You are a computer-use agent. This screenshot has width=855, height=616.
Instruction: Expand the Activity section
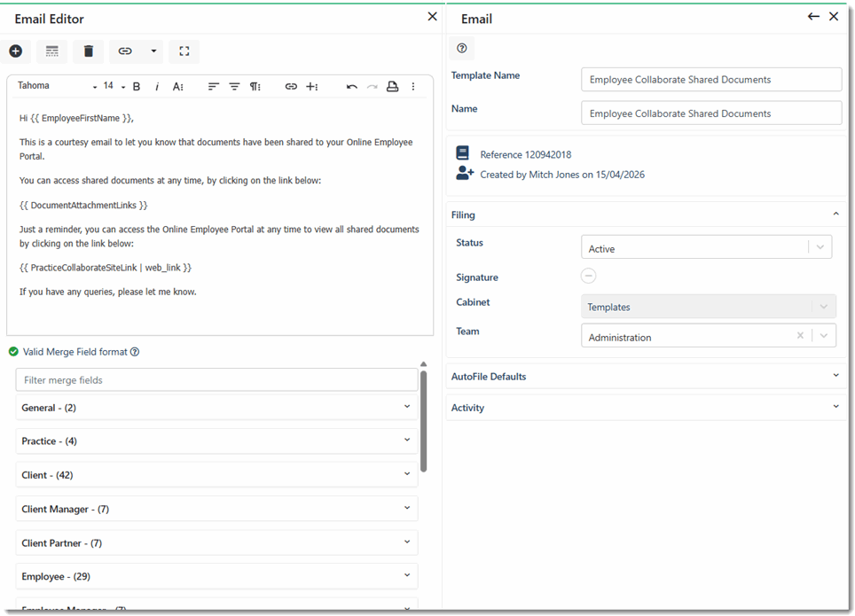coord(647,407)
